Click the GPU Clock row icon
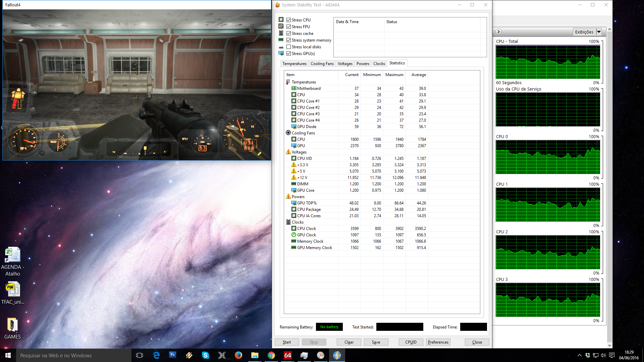 point(294,235)
